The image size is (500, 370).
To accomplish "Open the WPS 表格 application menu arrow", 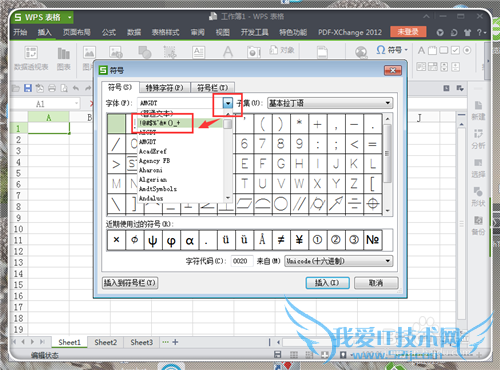I will [x=70, y=17].
